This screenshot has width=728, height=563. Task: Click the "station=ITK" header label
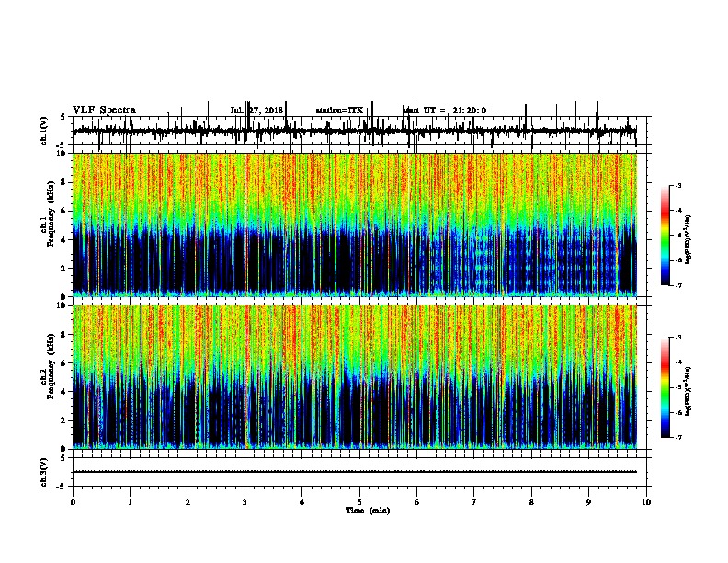click(x=339, y=110)
